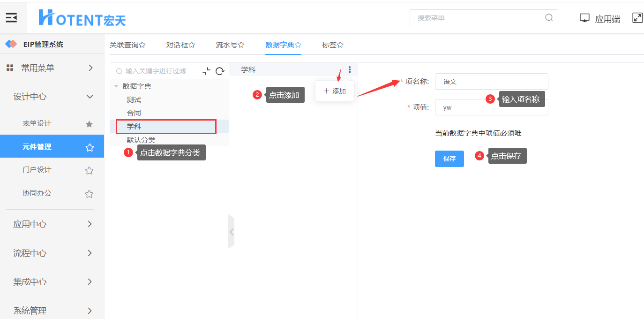Viewport: 644px width, 319px height.
Task: Click the 添加 popup option
Action: click(335, 91)
